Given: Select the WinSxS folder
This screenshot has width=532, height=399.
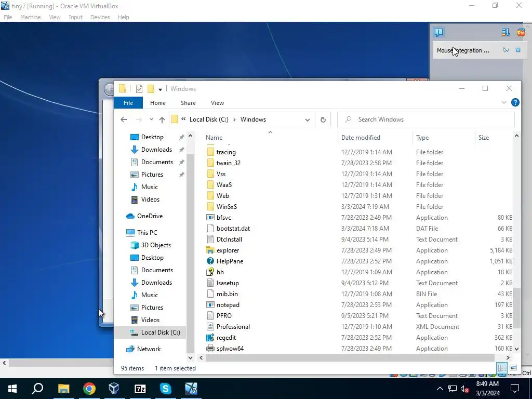Looking at the screenshot, I should coord(227,207).
